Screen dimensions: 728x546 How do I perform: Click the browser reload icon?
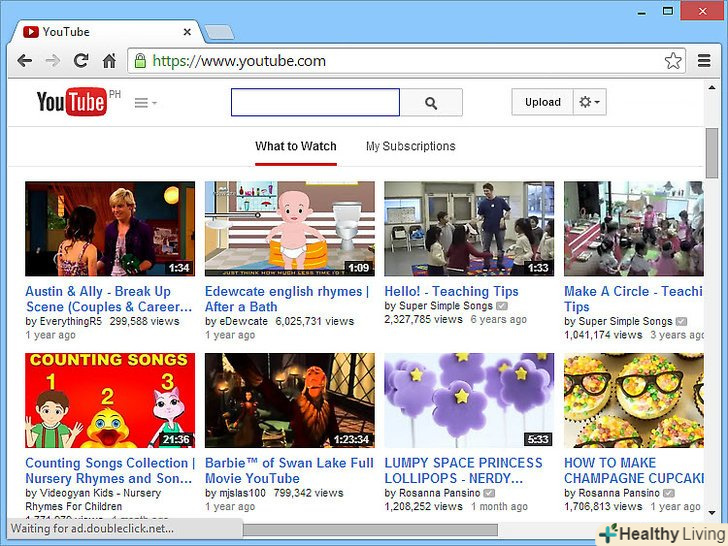(81, 61)
